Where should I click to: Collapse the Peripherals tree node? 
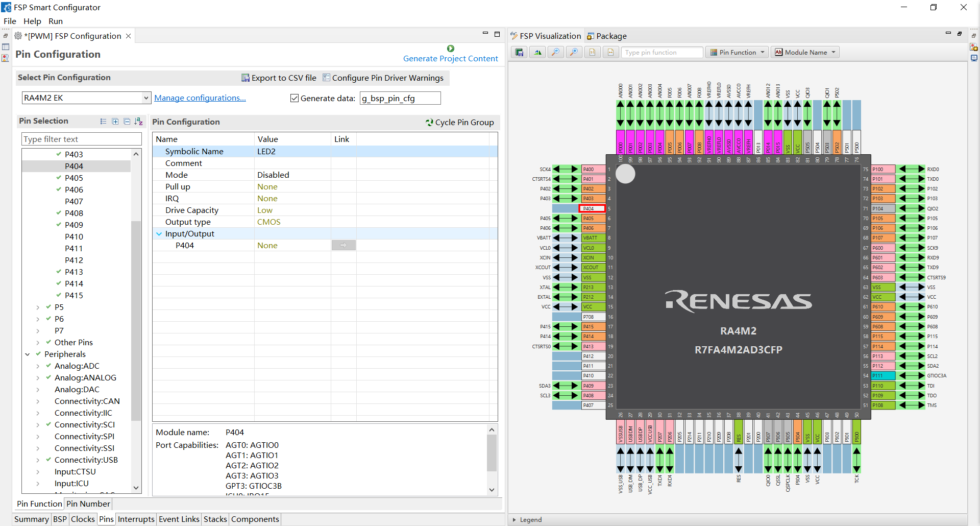(x=28, y=354)
